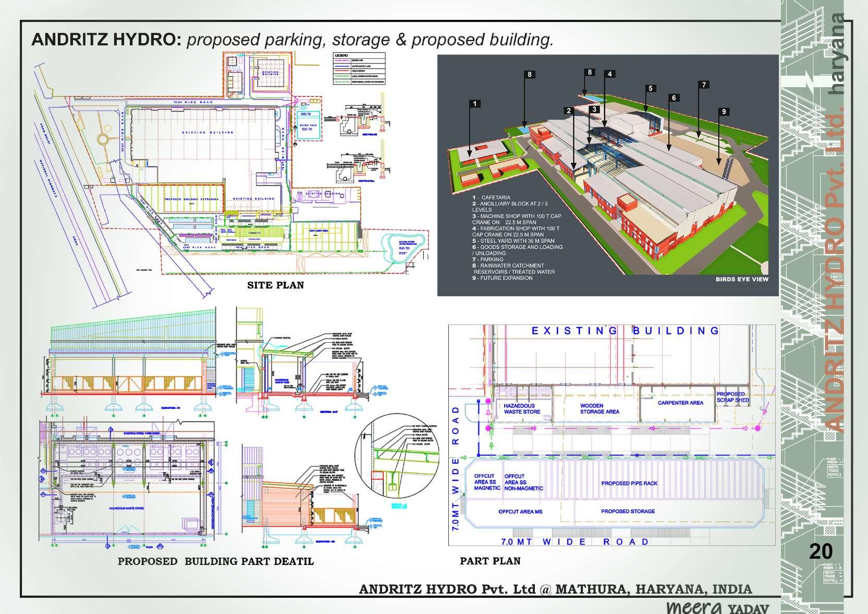Select legend entry "4 - FABRICATION SHOP WITH 100 T CAP CRANE"
868x614 pixels.
pyautogui.click(x=516, y=232)
